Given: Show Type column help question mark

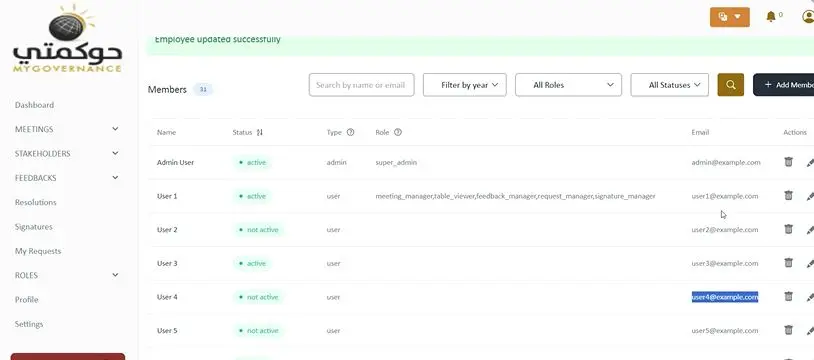Looking at the screenshot, I should coord(350,132).
